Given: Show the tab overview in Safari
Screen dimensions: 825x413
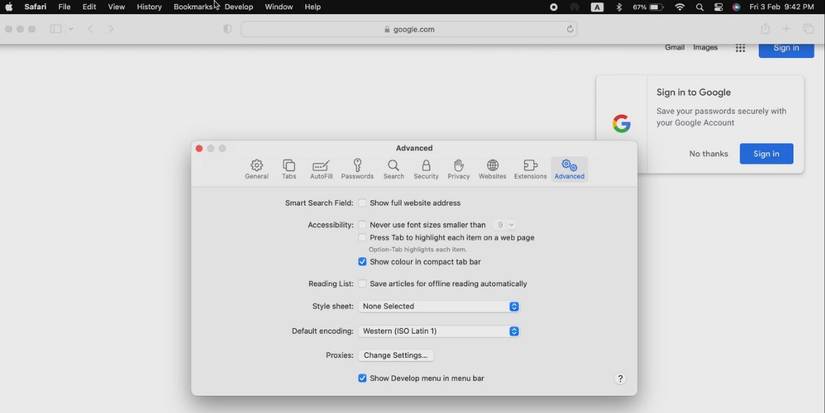Looking at the screenshot, I should coord(808,29).
